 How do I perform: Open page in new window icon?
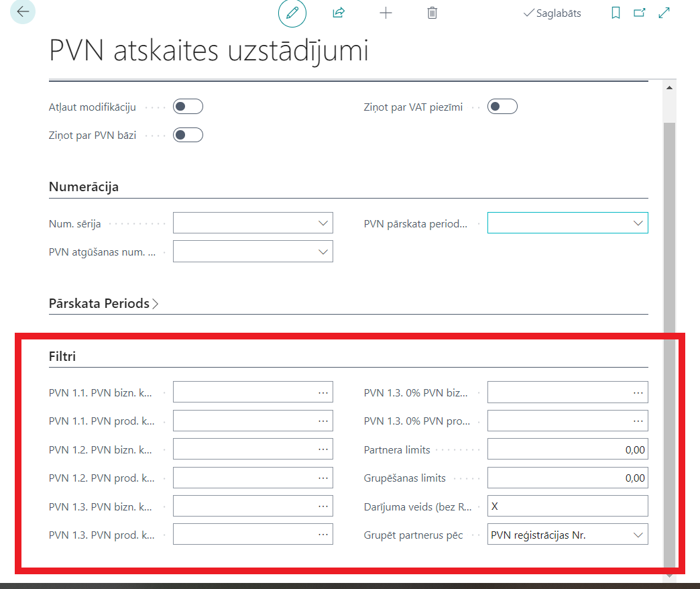click(x=640, y=13)
